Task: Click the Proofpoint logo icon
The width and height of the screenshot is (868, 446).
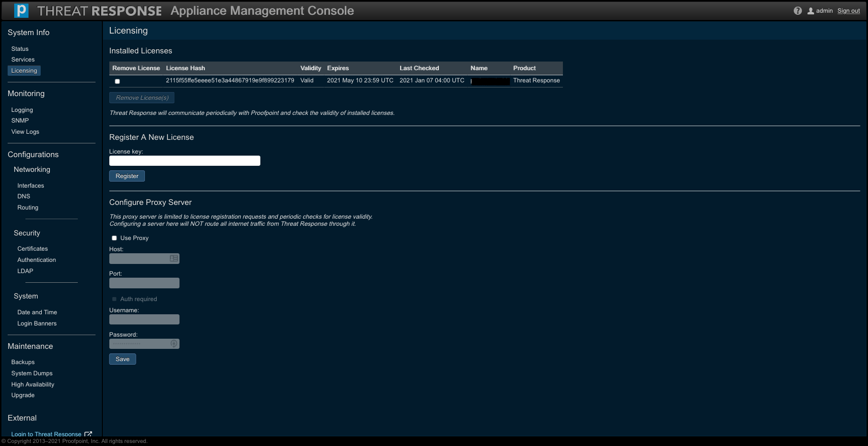Action: coord(21,11)
